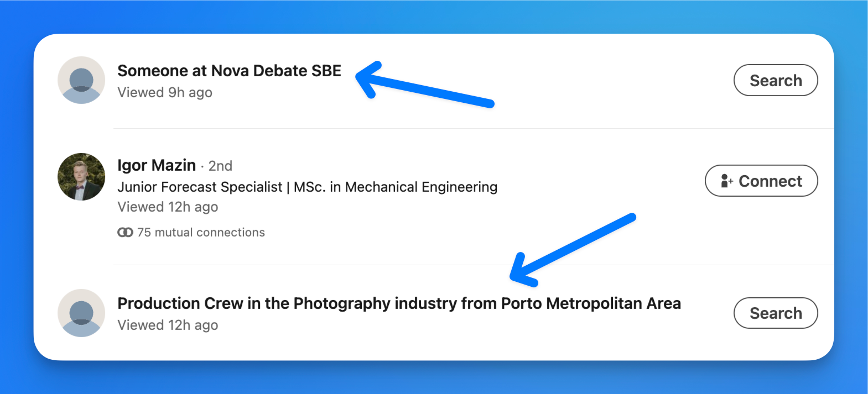Screen dimensions: 868x394
Task: Click the Viewed 12h ago text under Igor Mazin
Action: tap(168, 207)
